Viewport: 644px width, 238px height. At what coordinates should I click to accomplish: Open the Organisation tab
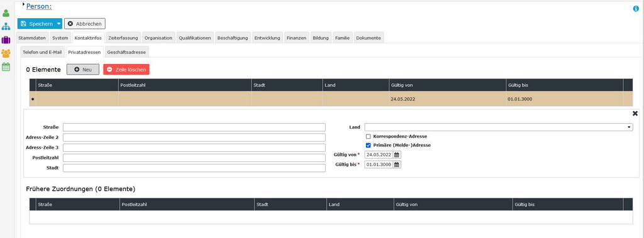pos(158,38)
